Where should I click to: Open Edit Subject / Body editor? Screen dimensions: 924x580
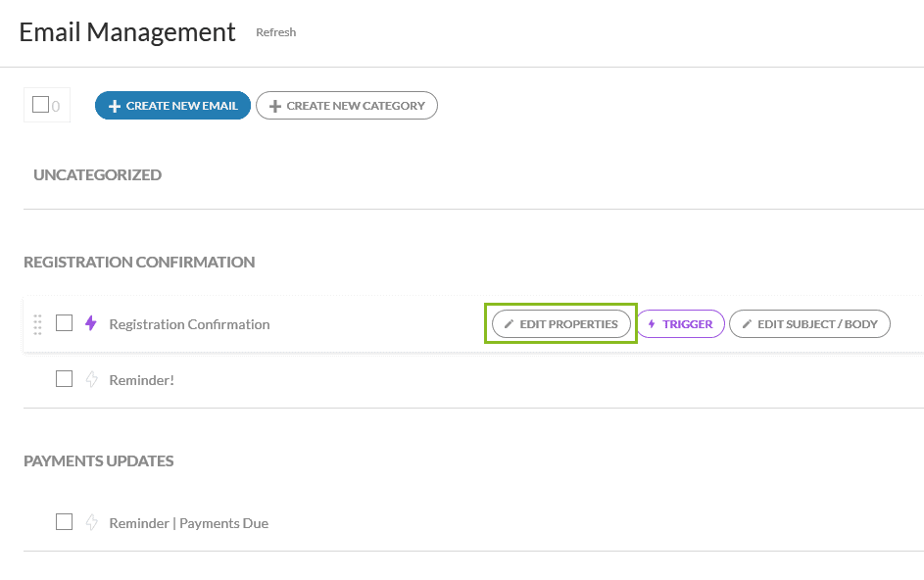point(809,324)
